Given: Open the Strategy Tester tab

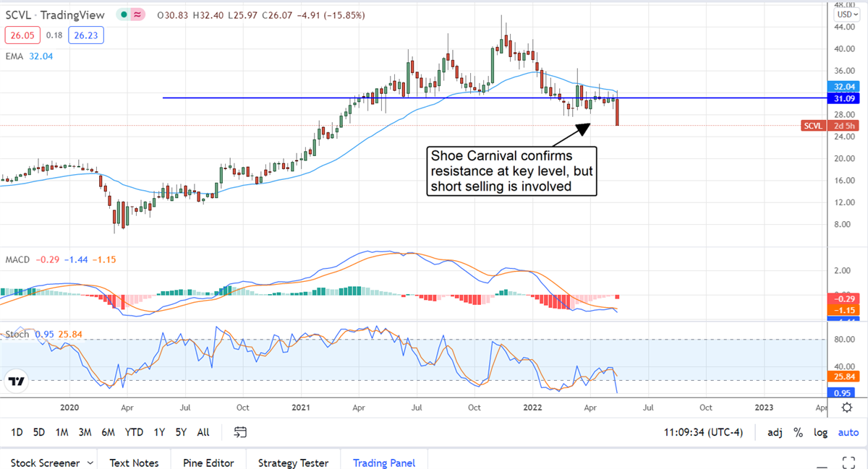Looking at the screenshot, I should (x=293, y=462).
